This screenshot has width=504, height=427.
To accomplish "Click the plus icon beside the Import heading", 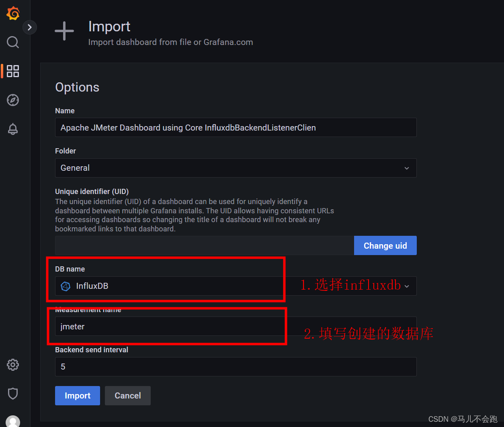I will click(x=64, y=31).
